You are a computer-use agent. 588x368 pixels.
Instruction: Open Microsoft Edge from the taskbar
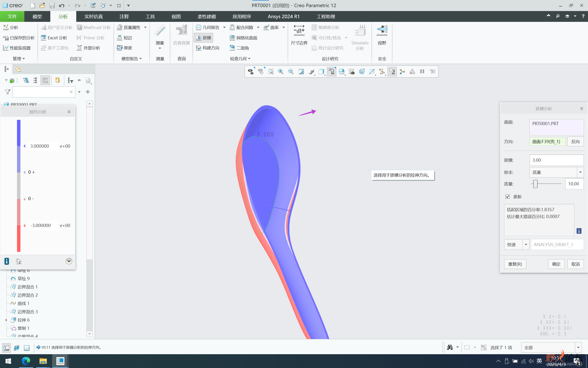26,361
